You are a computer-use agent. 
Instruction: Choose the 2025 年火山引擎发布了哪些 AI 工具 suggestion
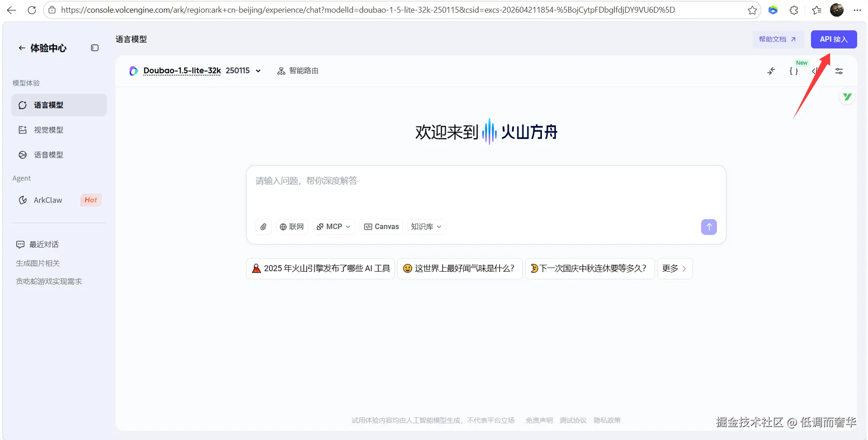321,268
